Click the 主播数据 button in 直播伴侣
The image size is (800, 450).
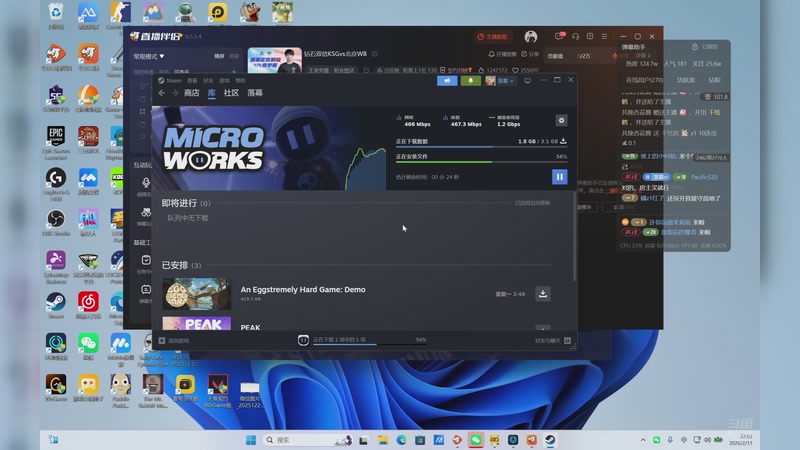coord(492,37)
